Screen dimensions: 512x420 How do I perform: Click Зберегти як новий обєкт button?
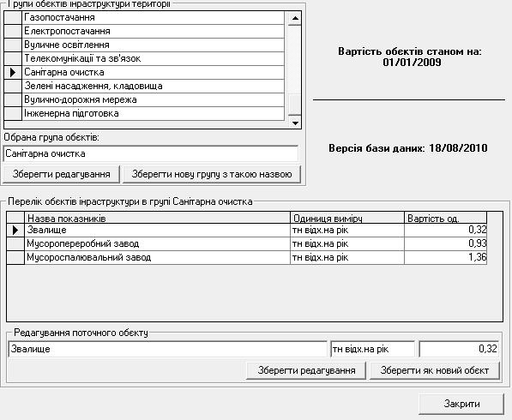point(435,370)
